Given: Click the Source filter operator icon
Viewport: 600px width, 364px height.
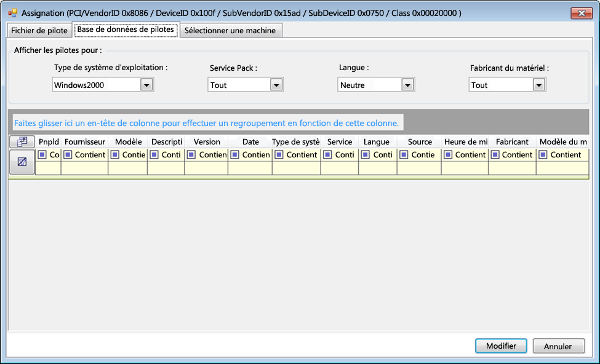Looking at the screenshot, I should (405, 155).
